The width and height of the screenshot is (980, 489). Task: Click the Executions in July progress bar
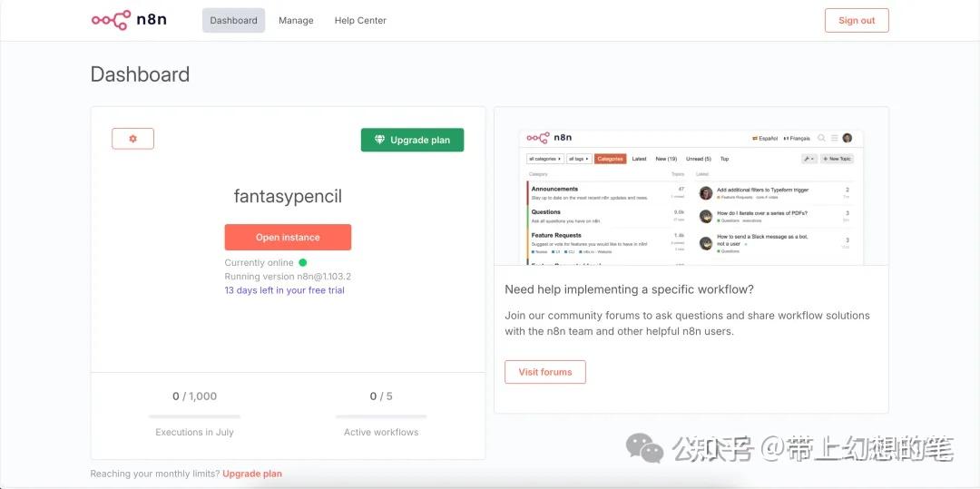pyautogui.click(x=194, y=416)
